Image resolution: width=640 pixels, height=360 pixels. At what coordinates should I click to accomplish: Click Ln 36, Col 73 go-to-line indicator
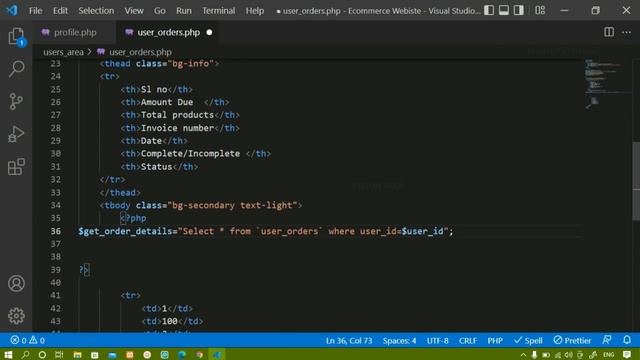coord(349,340)
